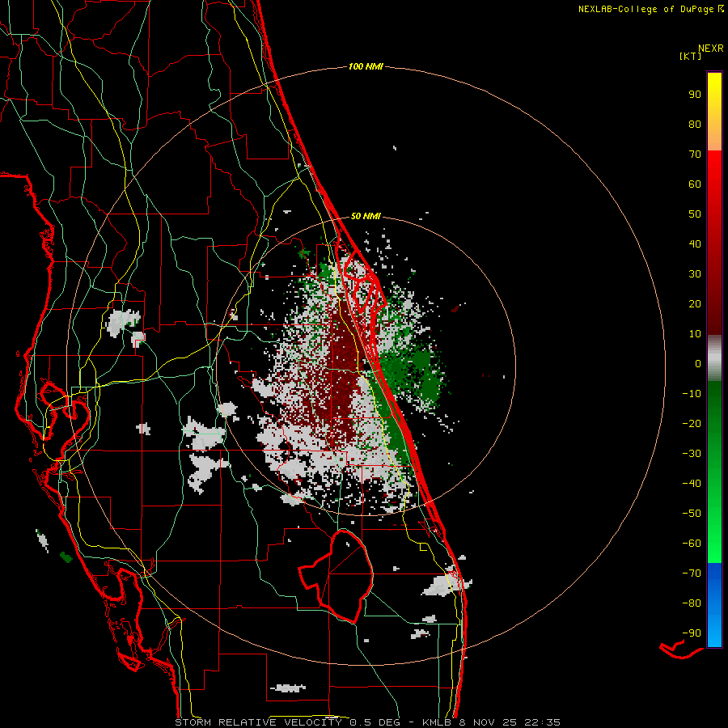Click the "50 NMI" range ring label
Screen dimensions: 728x728
(366, 216)
